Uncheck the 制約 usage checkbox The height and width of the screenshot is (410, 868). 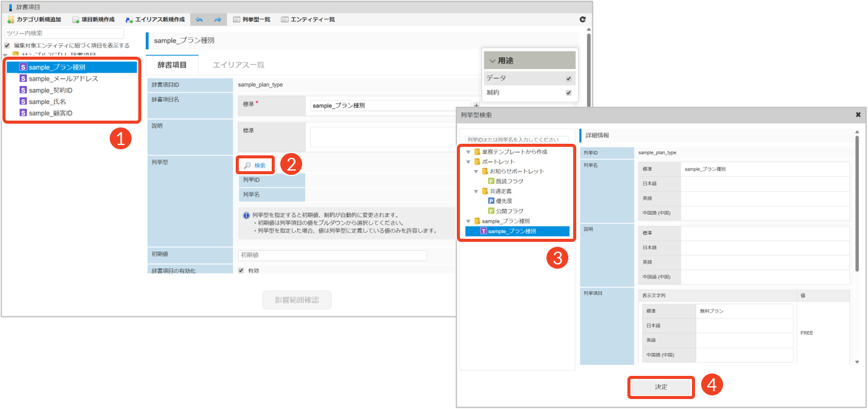click(568, 93)
